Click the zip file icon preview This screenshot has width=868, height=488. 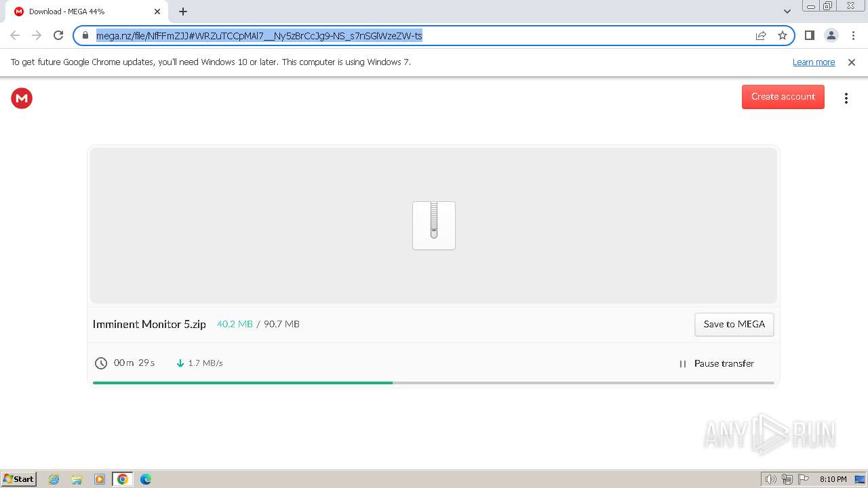(x=434, y=226)
